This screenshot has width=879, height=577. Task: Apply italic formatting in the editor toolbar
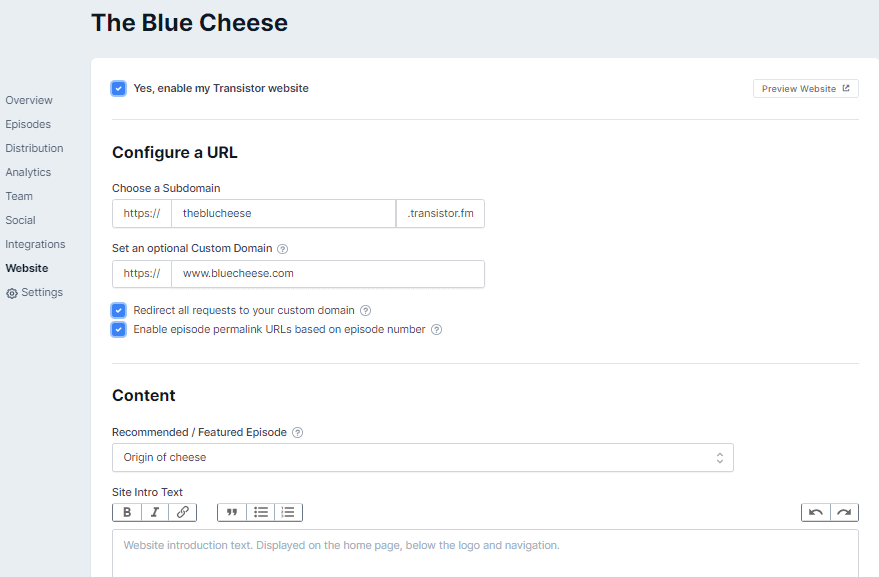(x=155, y=512)
